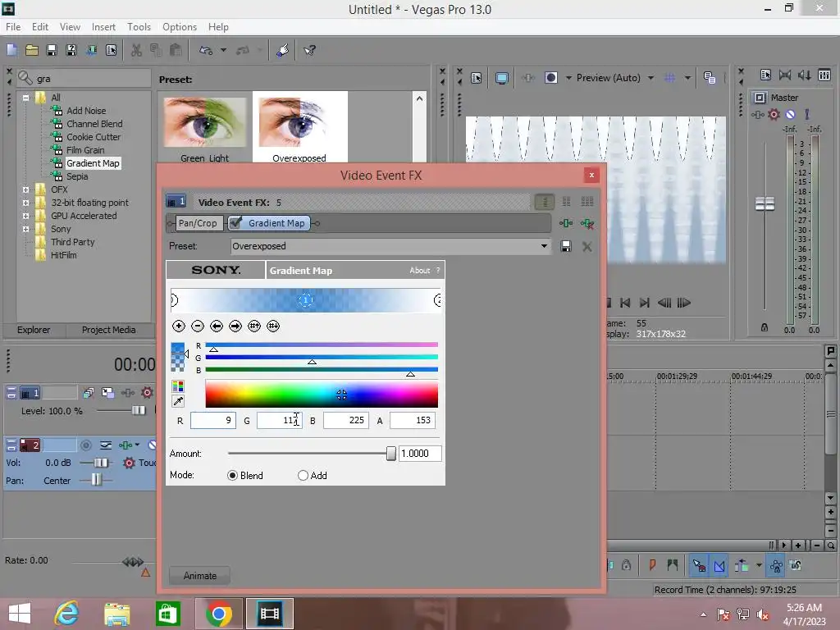Delete the current Overexposed preset
The width and height of the screenshot is (840, 630).
pyautogui.click(x=587, y=246)
